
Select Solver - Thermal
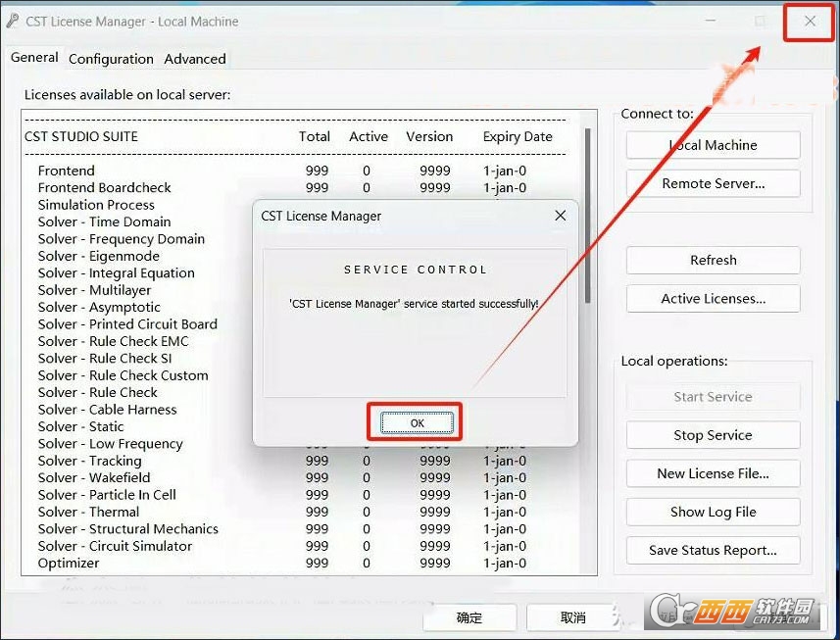pos(281,513)
